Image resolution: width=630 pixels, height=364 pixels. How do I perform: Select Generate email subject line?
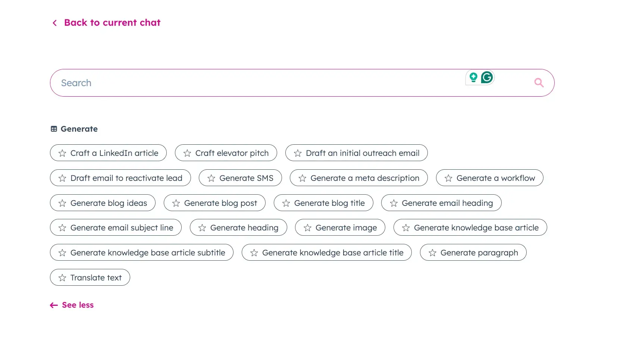[122, 228]
